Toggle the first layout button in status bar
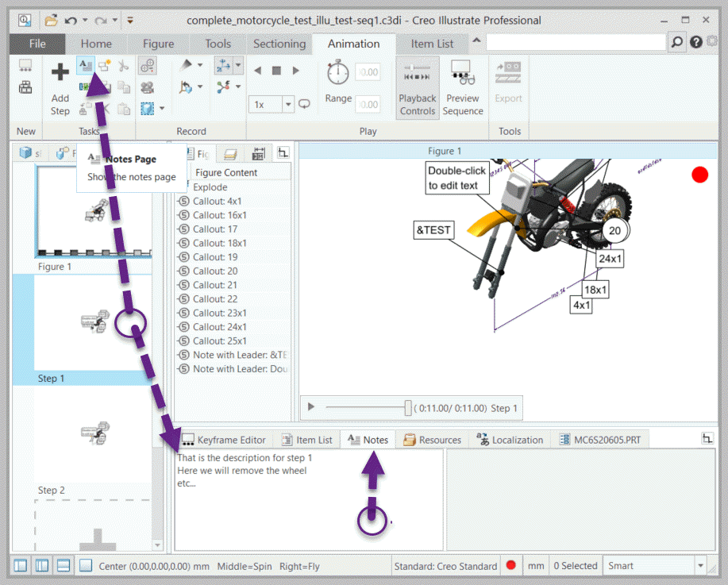This screenshot has width=728, height=585. click(x=21, y=565)
